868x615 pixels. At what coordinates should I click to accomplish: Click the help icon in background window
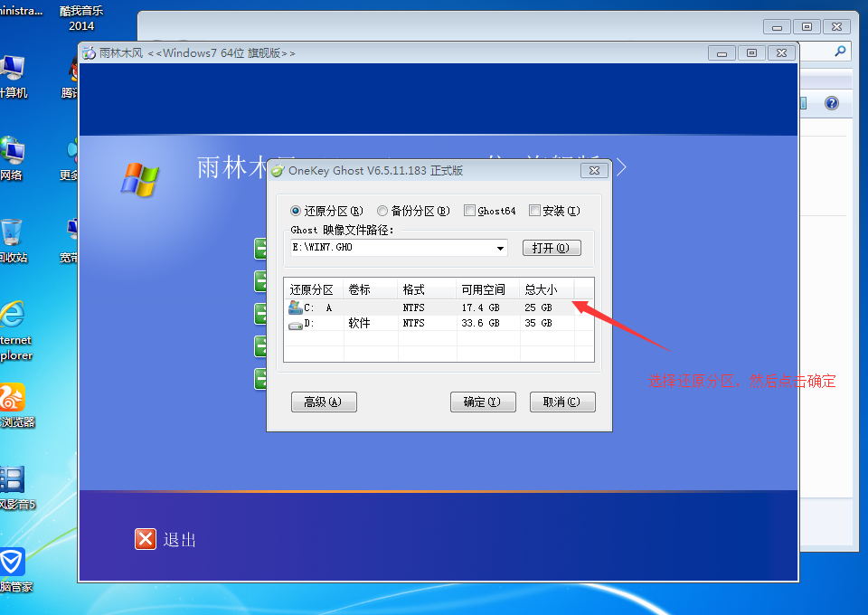click(x=832, y=103)
